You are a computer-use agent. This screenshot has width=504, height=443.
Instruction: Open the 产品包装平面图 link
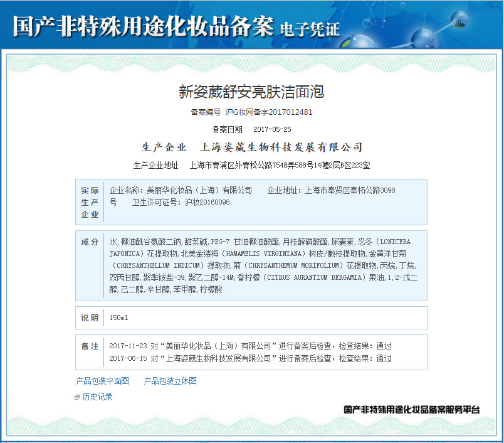click(102, 381)
